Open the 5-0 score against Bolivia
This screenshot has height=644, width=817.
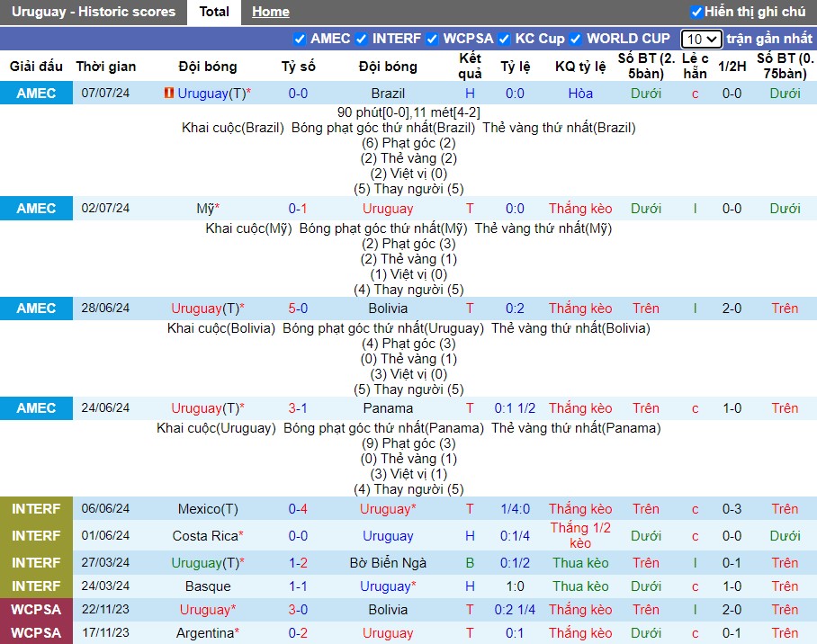pos(298,309)
